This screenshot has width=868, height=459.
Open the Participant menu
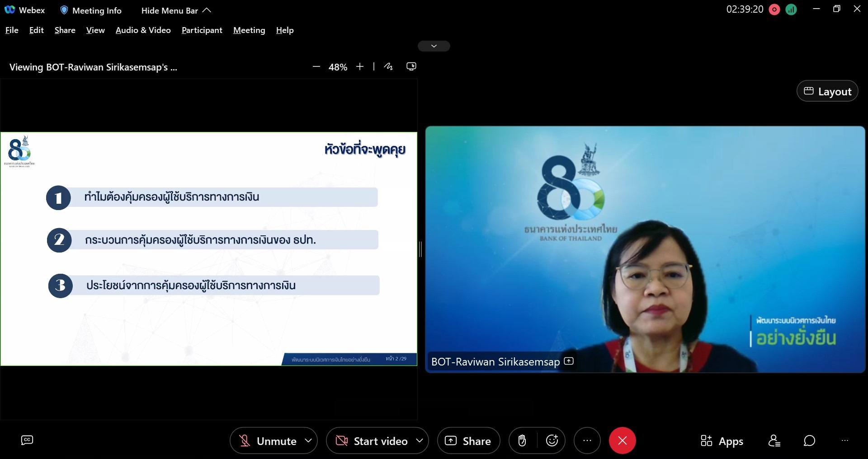coord(202,30)
